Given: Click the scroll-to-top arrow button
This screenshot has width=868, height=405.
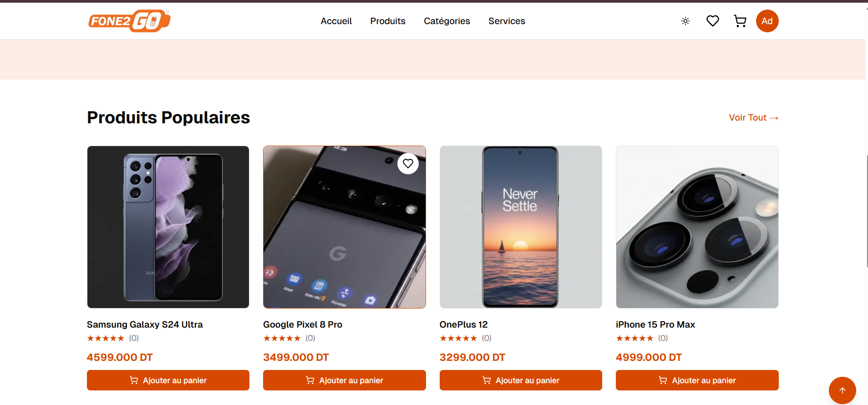Looking at the screenshot, I should [842, 390].
